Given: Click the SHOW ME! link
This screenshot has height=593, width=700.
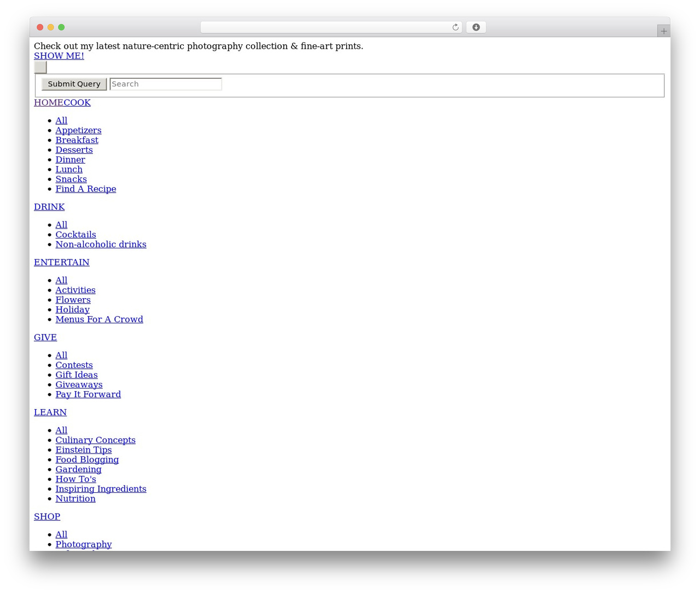Looking at the screenshot, I should click(x=59, y=56).
